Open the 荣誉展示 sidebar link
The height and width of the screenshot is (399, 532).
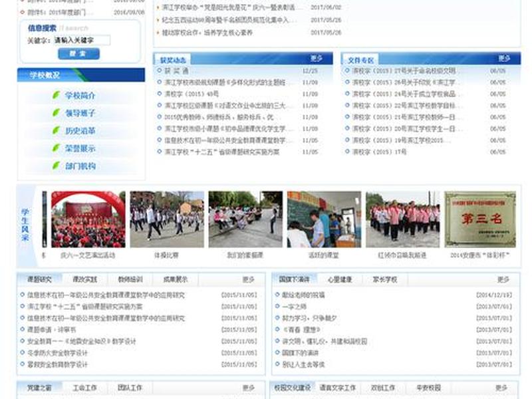80,148
